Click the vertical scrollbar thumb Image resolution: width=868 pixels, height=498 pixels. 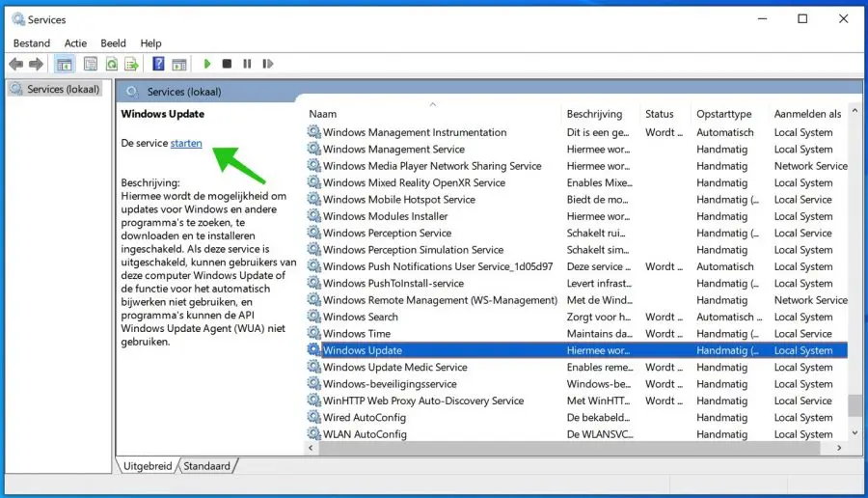(x=854, y=405)
